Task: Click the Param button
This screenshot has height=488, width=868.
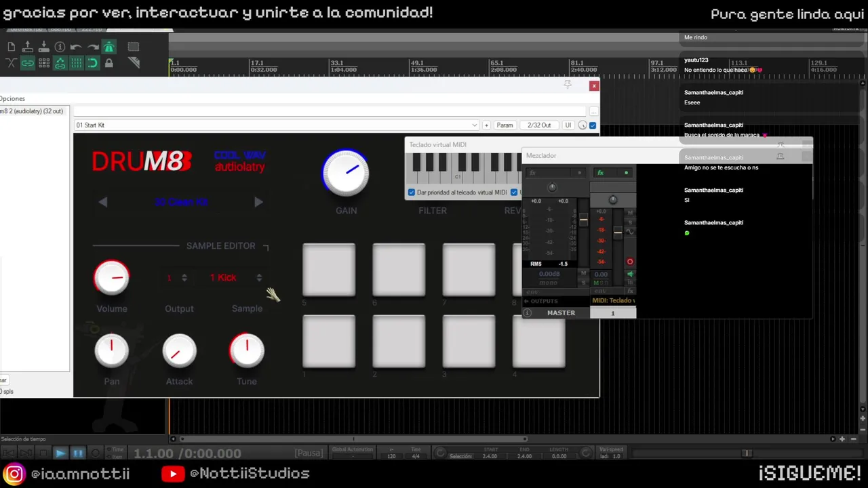Action: click(x=505, y=125)
